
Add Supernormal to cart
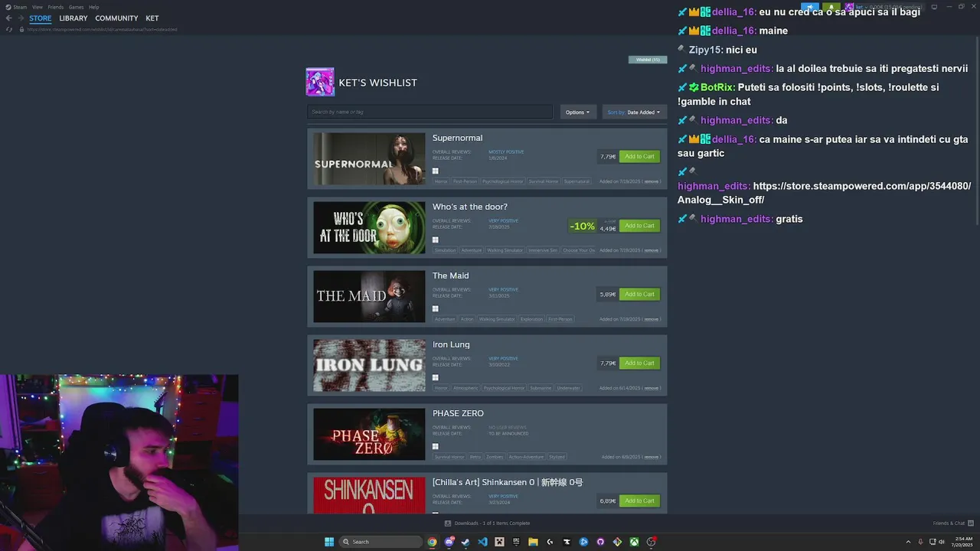(639, 156)
